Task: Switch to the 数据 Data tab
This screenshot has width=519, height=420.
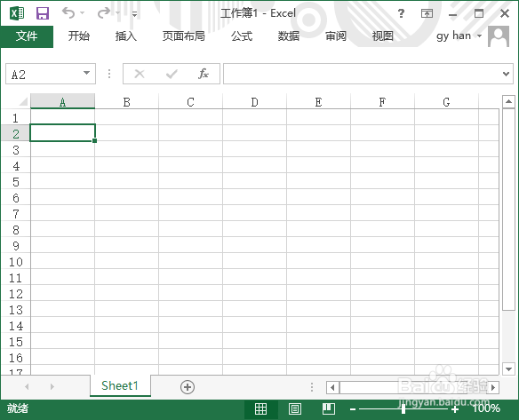Action: [289, 36]
